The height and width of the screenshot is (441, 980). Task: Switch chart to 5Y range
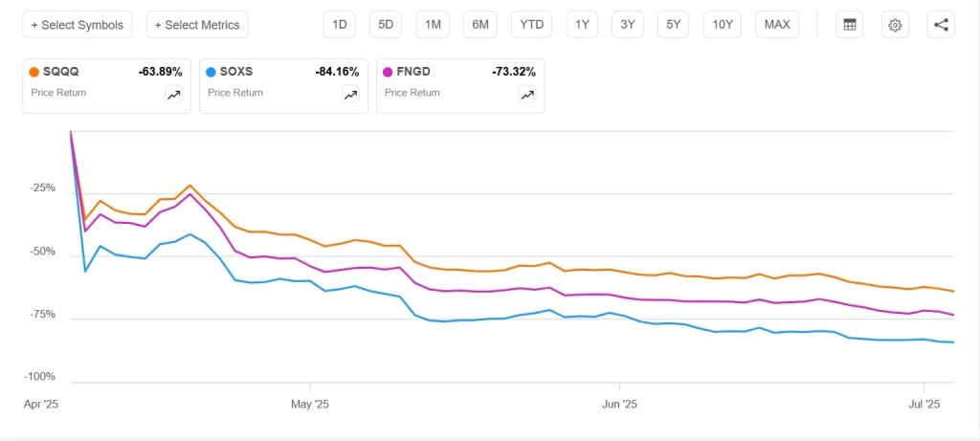point(674,25)
